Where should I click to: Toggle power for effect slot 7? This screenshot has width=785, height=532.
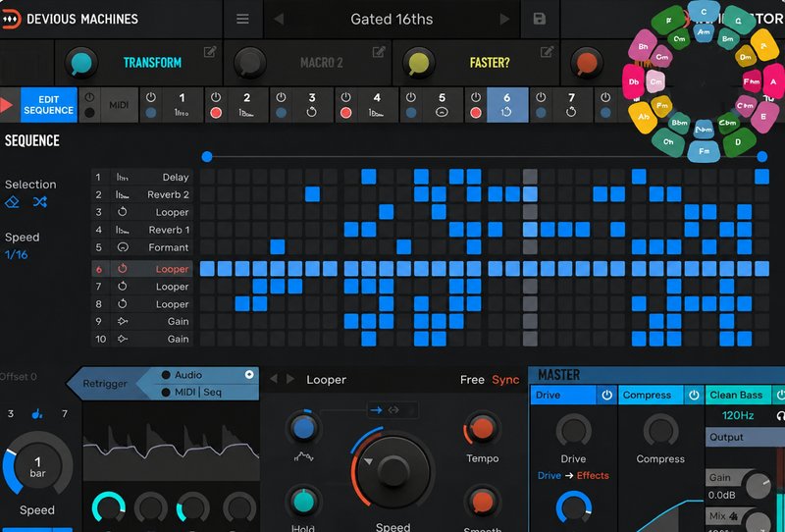[x=541, y=96]
